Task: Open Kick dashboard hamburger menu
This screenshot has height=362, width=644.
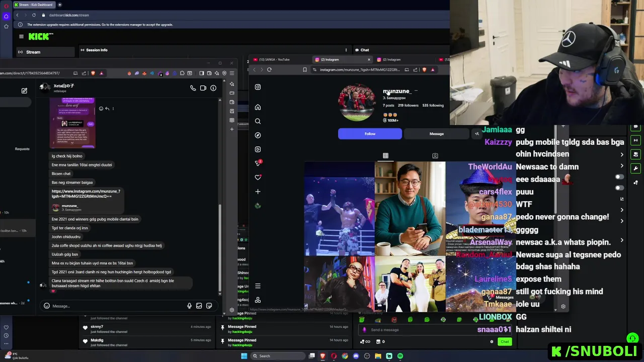Action: pos(21,36)
